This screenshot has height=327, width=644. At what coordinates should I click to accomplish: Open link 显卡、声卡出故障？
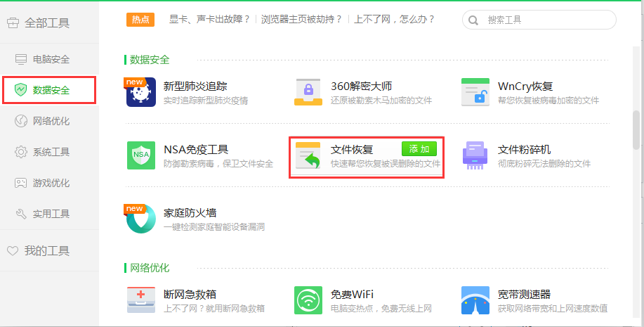(209, 19)
